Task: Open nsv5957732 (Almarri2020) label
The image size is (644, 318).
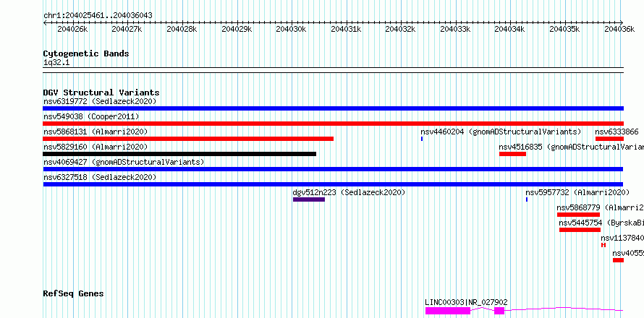Action: coord(577,192)
